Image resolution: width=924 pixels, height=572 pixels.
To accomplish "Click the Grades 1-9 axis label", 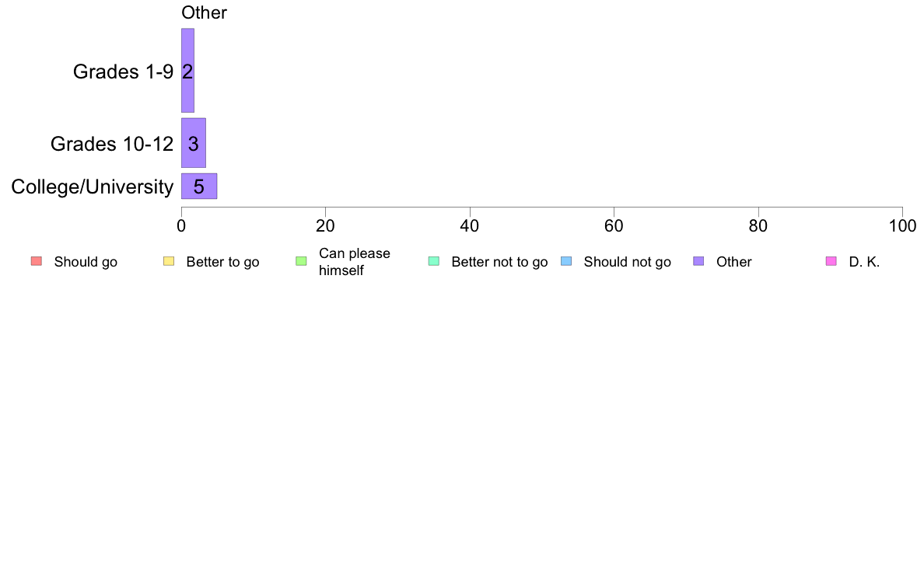I will (x=123, y=71).
